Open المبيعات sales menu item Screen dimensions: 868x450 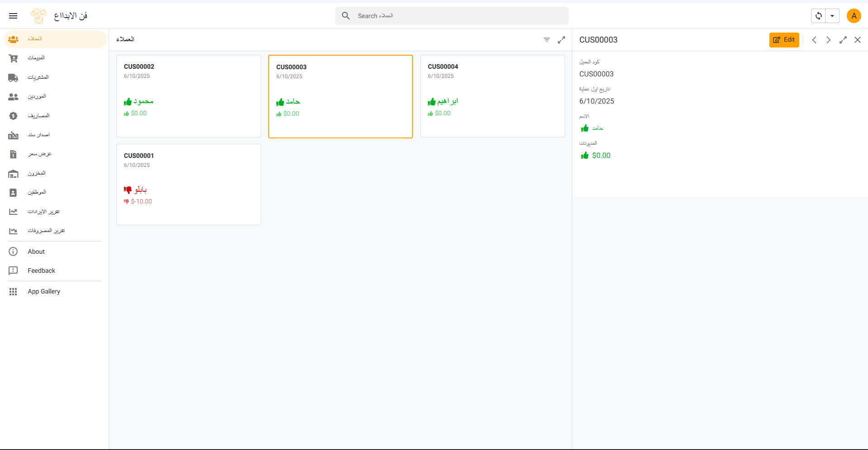click(36, 58)
